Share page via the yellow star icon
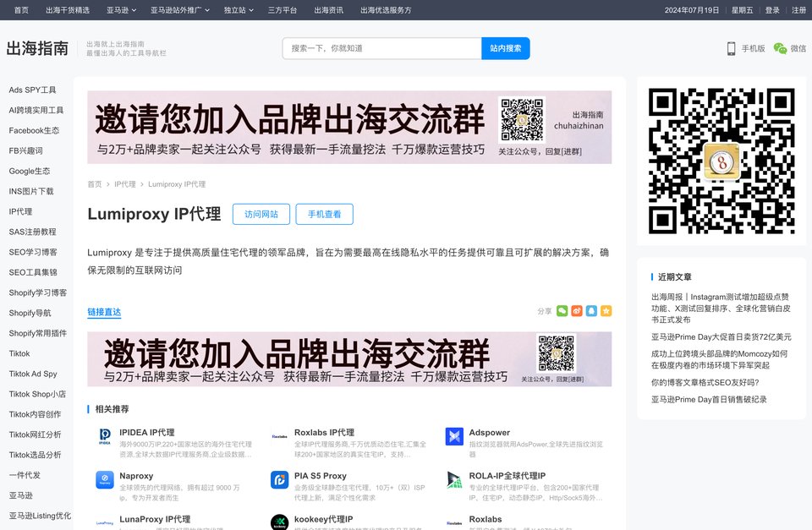This screenshot has height=530, width=812. click(x=606, y=310)
